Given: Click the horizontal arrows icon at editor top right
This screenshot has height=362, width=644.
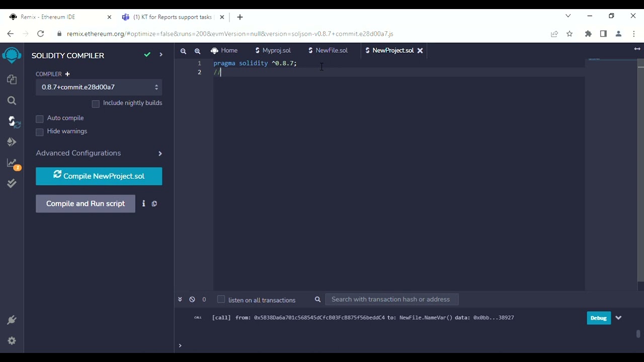Looking at the screenshot, I should [637, 49].
